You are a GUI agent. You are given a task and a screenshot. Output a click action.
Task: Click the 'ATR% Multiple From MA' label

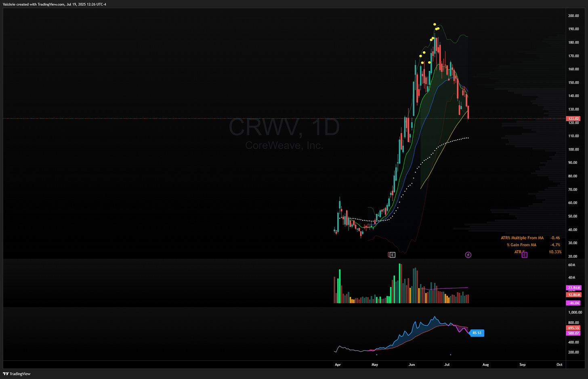(x=522, y=238)
